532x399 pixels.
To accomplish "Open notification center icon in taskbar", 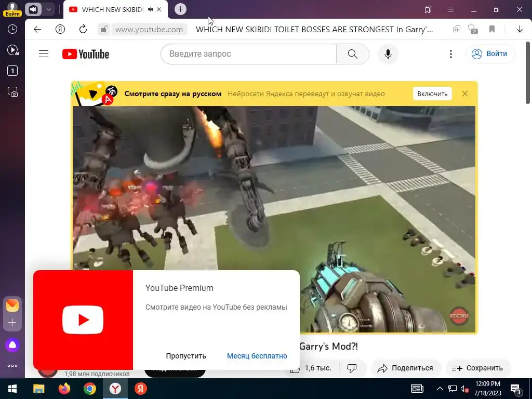I will coord(516,389).
